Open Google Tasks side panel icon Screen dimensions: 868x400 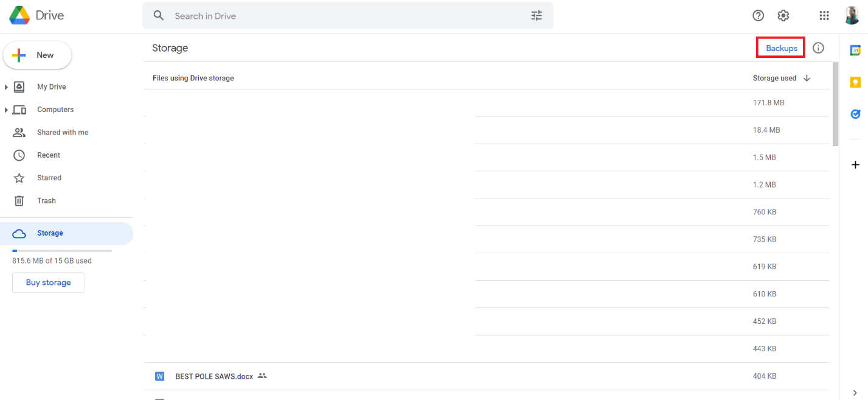(855, 114)
